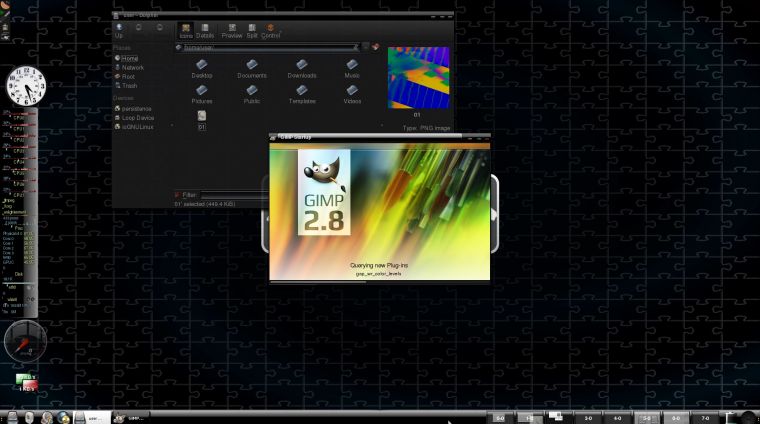Select Root in Places panel

125,77
